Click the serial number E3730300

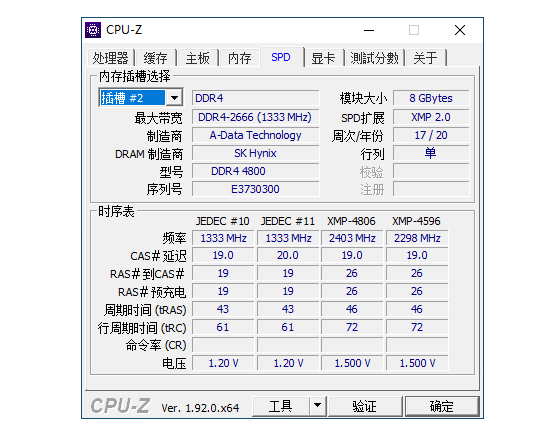[256, 189]
